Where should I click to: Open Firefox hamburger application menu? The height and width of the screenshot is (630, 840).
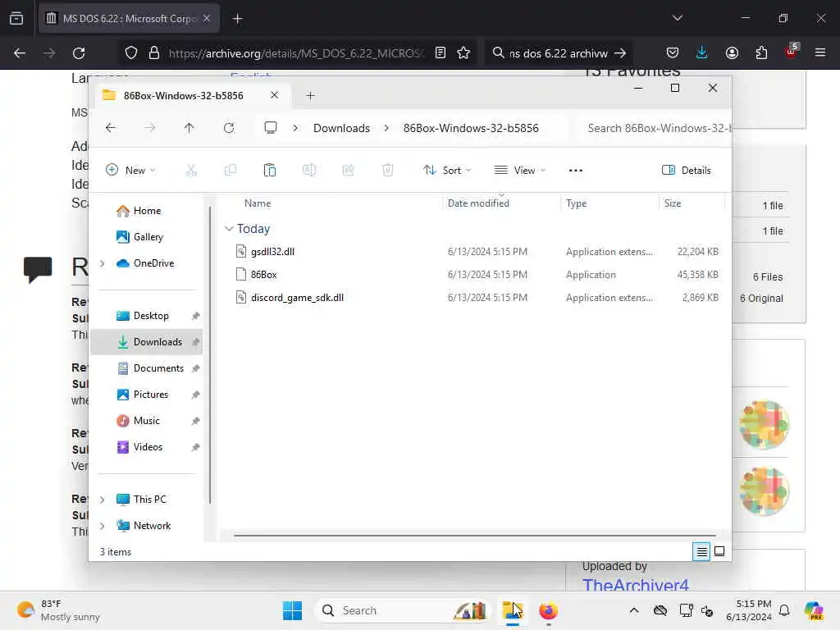(x=820, y=53)
